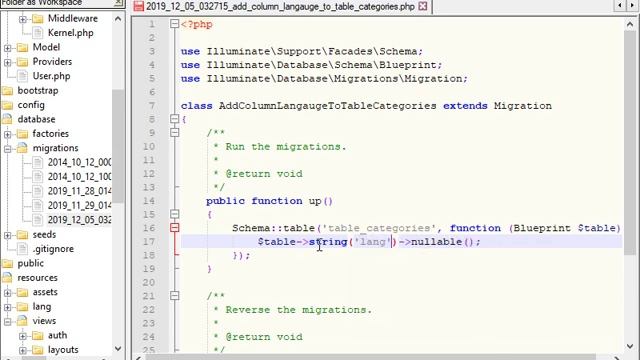Select the public folder
Screen dimensions: 640x360
pyautogui.click(x=31, y=263)
